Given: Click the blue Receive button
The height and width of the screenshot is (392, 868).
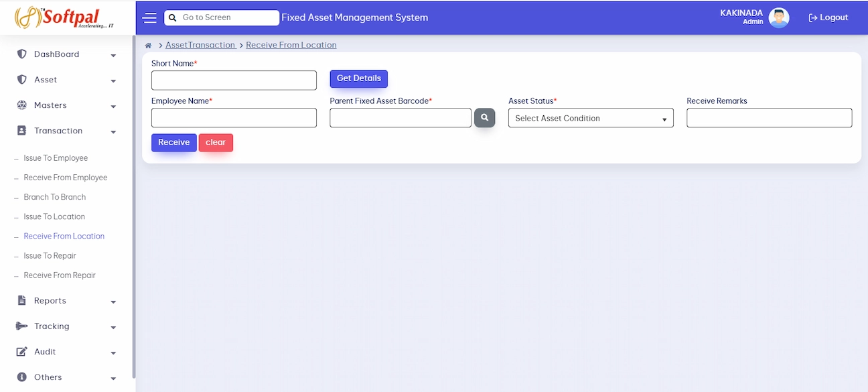Looking at the screenshot, I should (x=174, y=143).
